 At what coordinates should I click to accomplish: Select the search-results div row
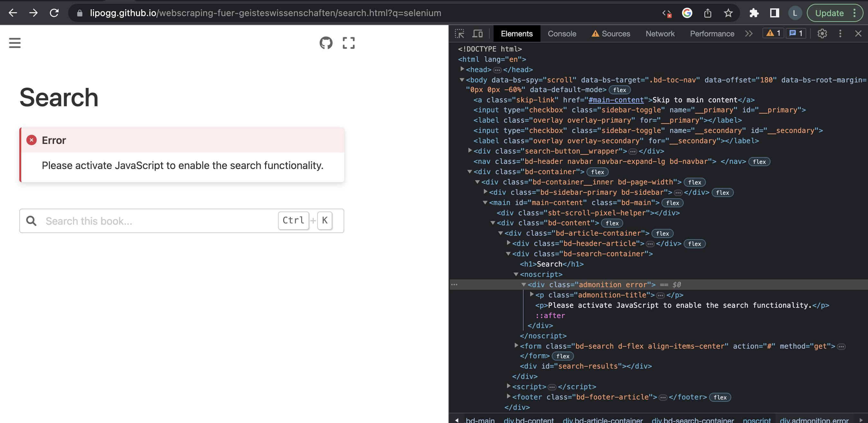click(586, 366)
